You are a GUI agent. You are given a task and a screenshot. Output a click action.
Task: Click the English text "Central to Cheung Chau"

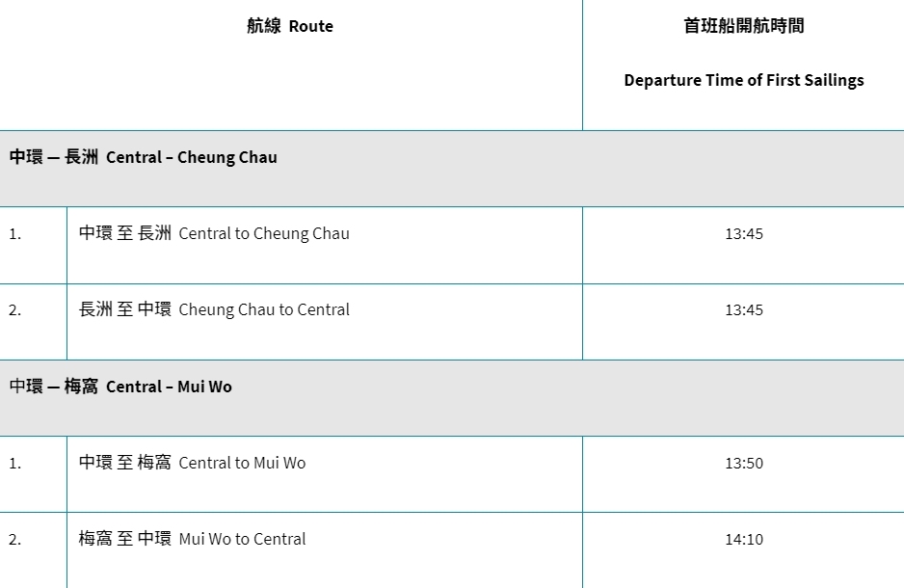(264, 233)
